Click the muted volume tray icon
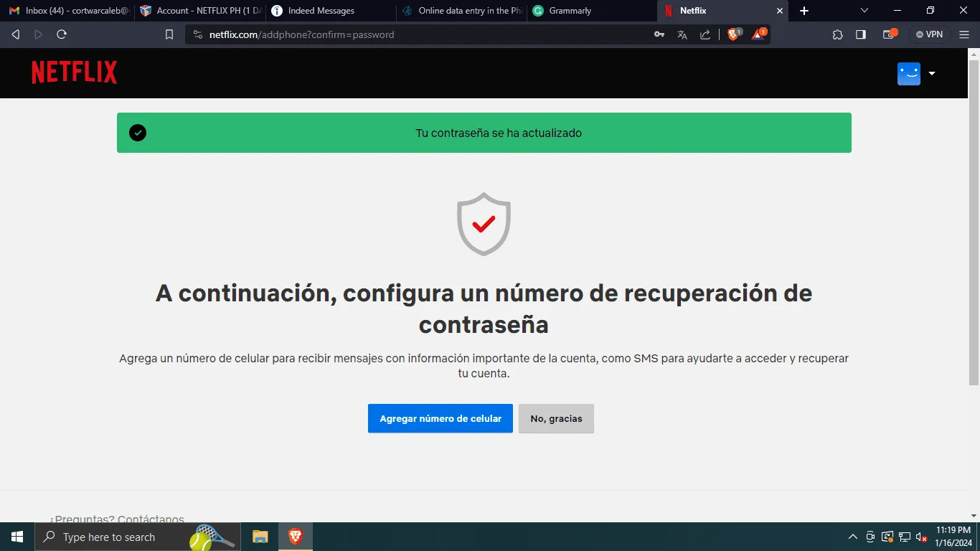 coord(922,537)
